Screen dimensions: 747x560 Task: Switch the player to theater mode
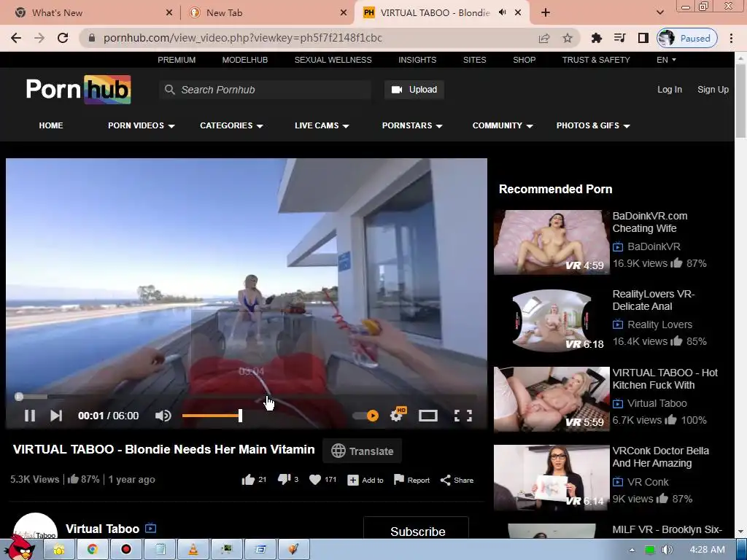click(427, 416)
